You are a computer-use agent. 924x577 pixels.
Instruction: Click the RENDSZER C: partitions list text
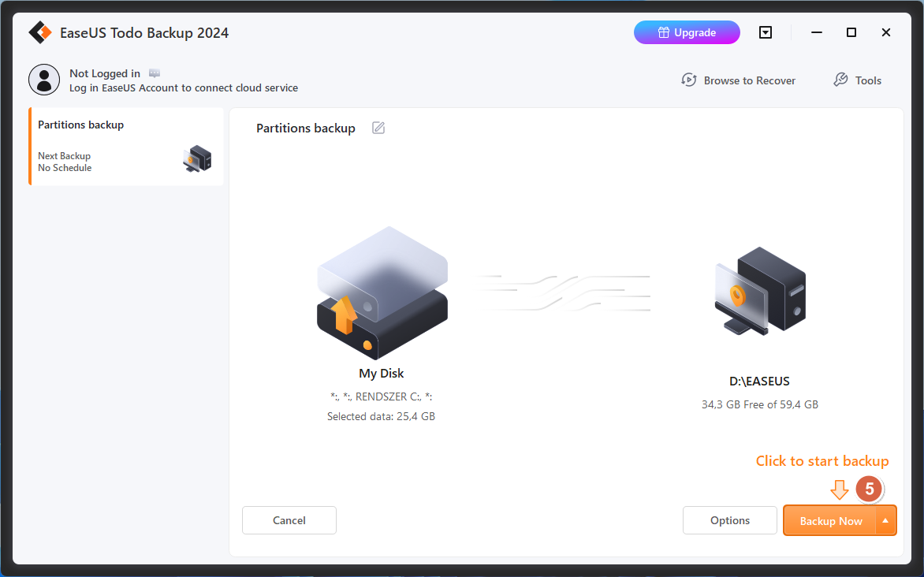point(382,396)
